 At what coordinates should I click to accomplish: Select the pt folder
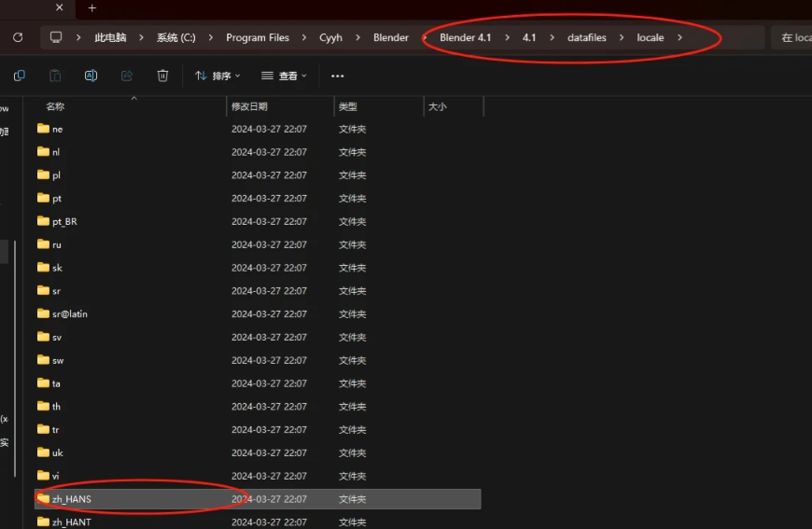(258, 198)
